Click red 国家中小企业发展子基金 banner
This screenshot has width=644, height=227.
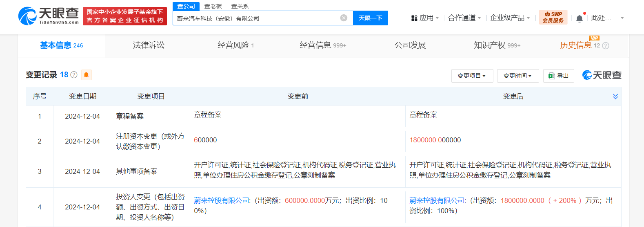[x=125, y=16]
